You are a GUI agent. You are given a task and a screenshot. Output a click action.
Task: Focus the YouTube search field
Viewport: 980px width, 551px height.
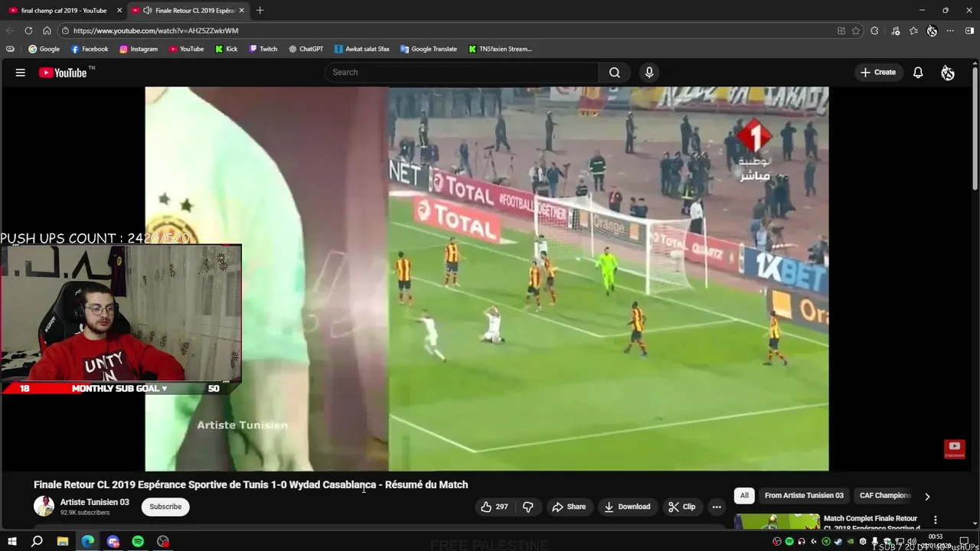click(x=462, y=72)
